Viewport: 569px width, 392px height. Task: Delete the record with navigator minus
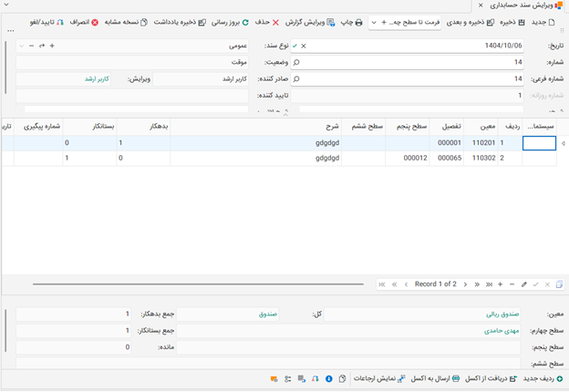point(512,284)
